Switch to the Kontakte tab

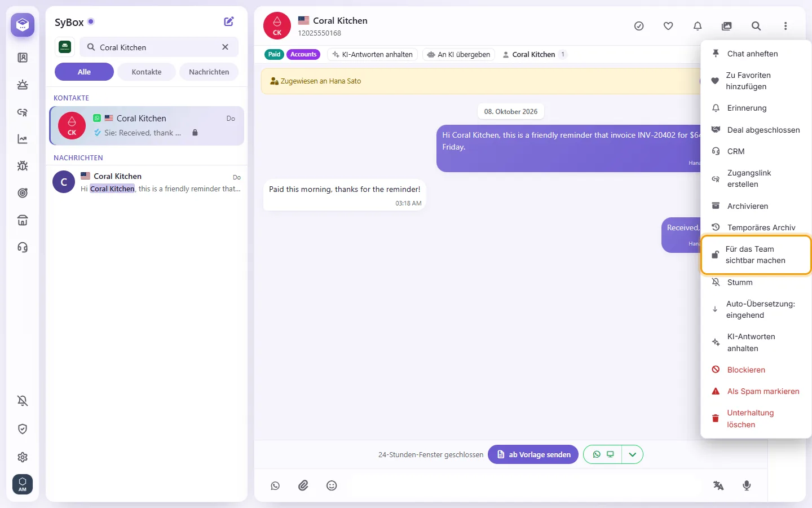(x=147, y=72)
